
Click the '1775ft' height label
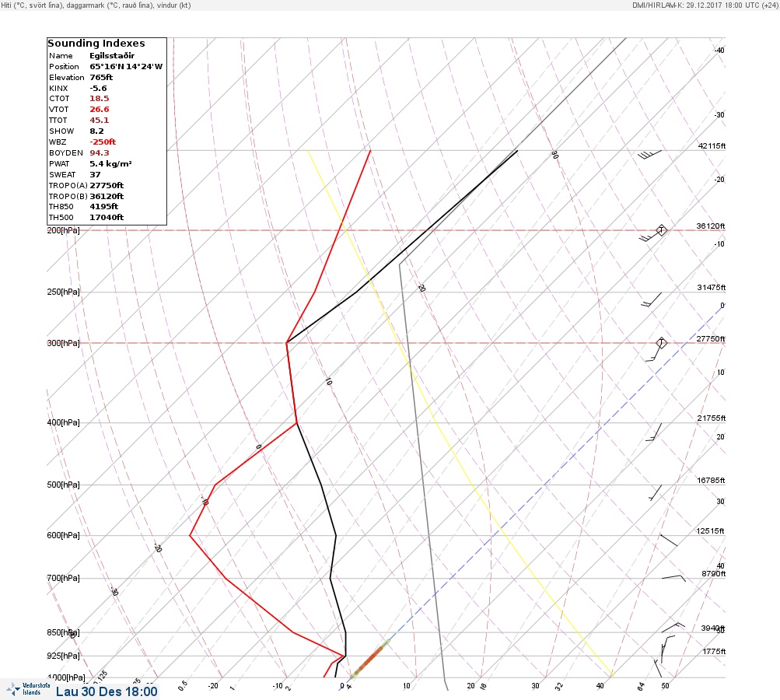pos(715,651)
